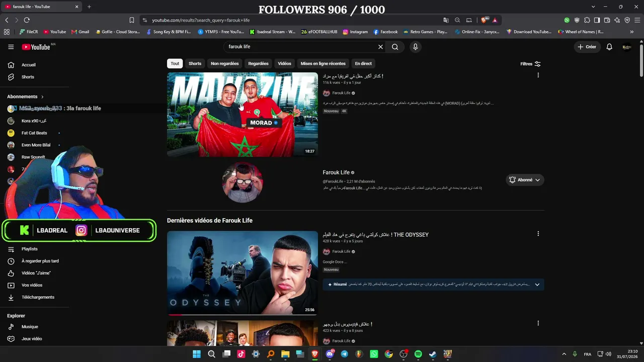Screen dimensions: 644x362
Task: Open the MORAD Mawazine video thumbnail
Action: 243,115
